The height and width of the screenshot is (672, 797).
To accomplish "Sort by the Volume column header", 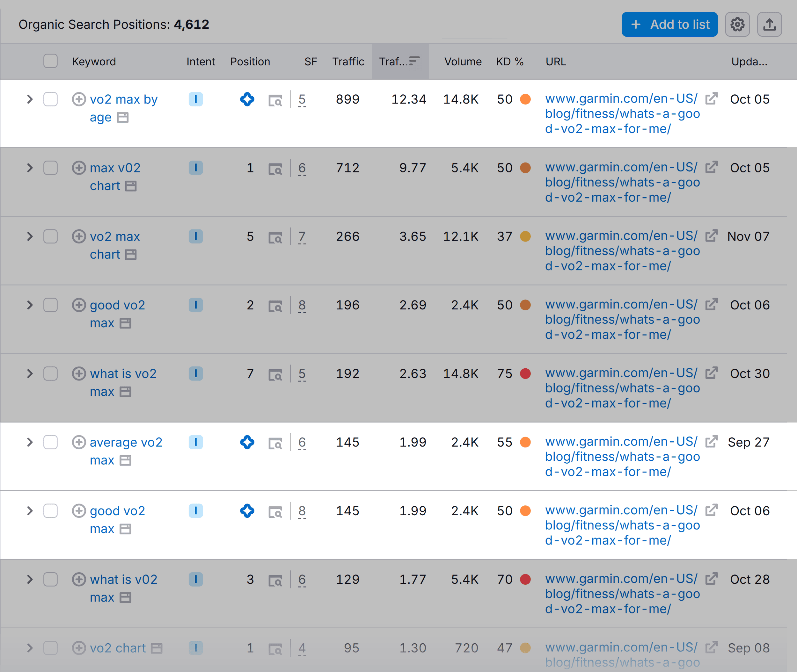I will 462,61.
